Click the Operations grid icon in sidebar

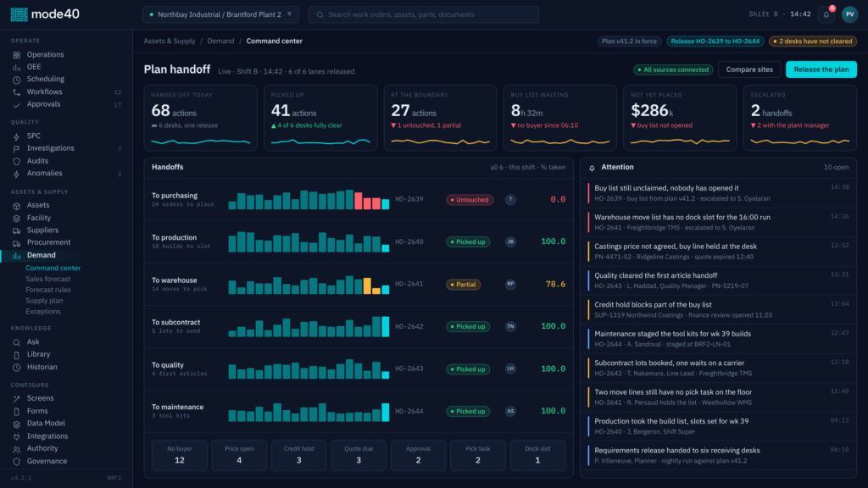pos(17,55)
